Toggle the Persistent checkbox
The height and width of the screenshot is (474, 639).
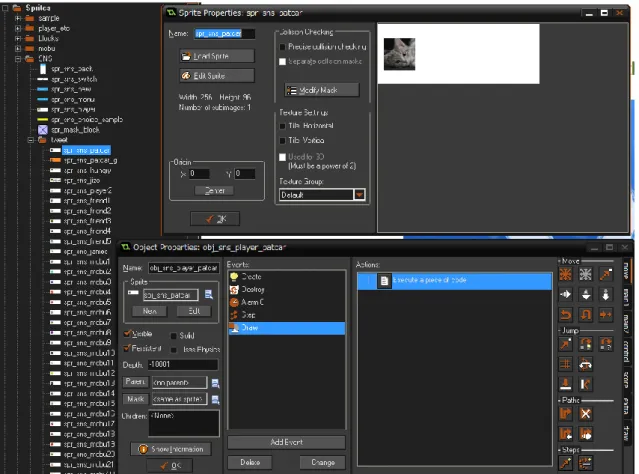(127, 348)
